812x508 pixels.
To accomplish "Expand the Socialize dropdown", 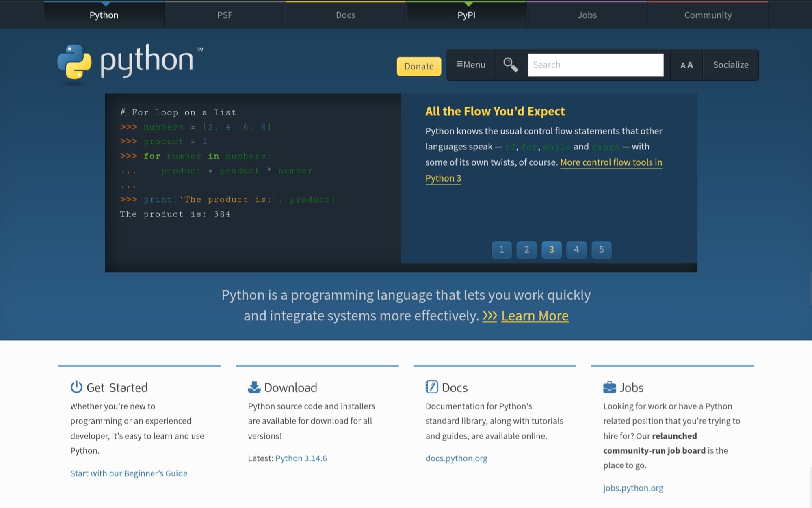I will 731,65.
